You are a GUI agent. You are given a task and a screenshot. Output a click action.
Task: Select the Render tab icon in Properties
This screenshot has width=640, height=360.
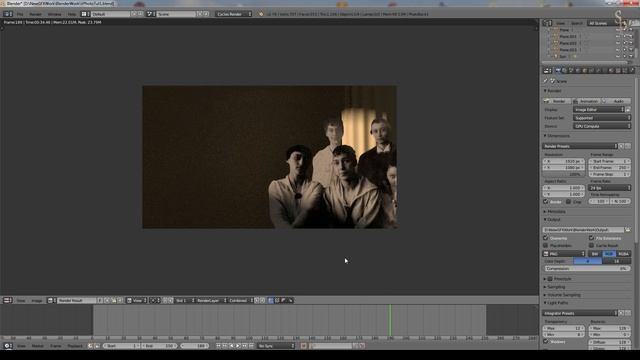click(558, 71)
